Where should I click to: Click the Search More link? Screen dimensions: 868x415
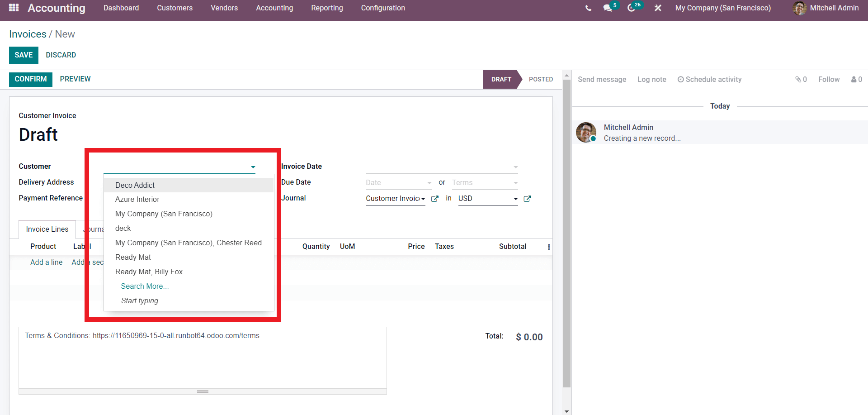coord(145,286)
